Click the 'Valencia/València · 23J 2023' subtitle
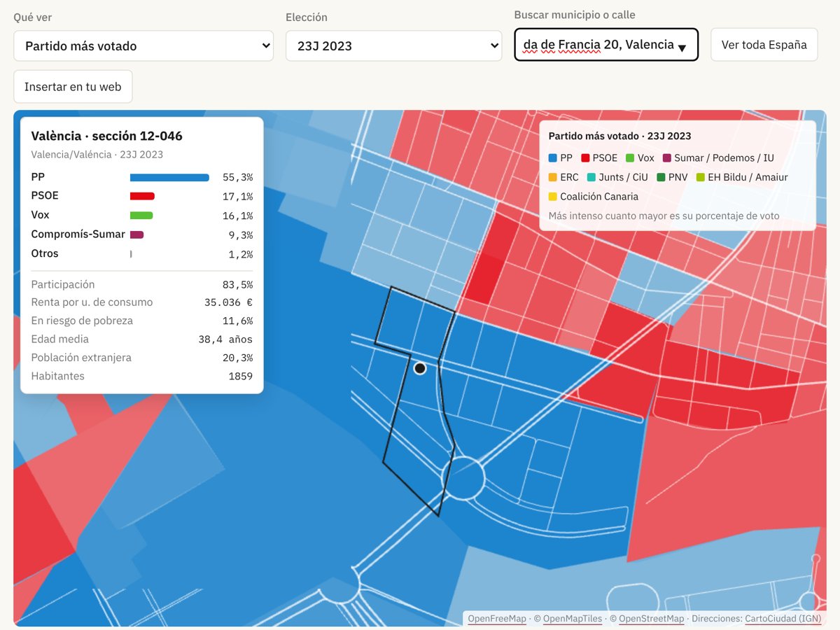 tap(97, 155)
